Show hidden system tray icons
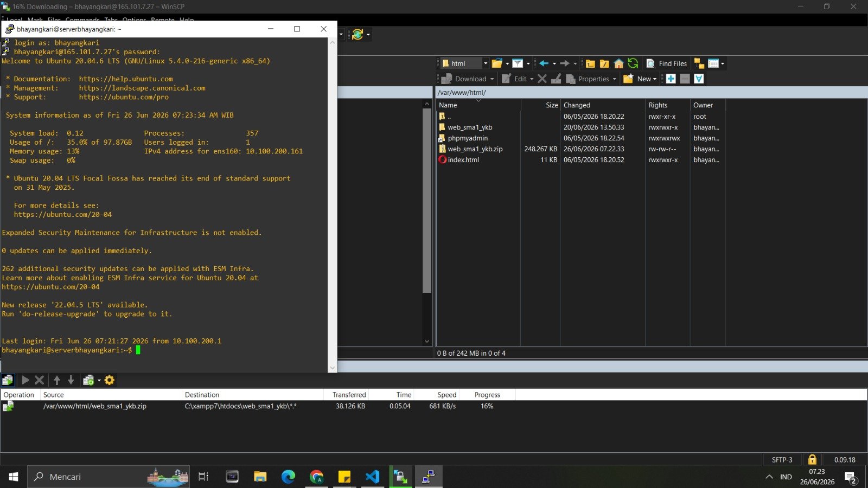The width and height of the screenshot is (868, 488). (x=769, y=477)
